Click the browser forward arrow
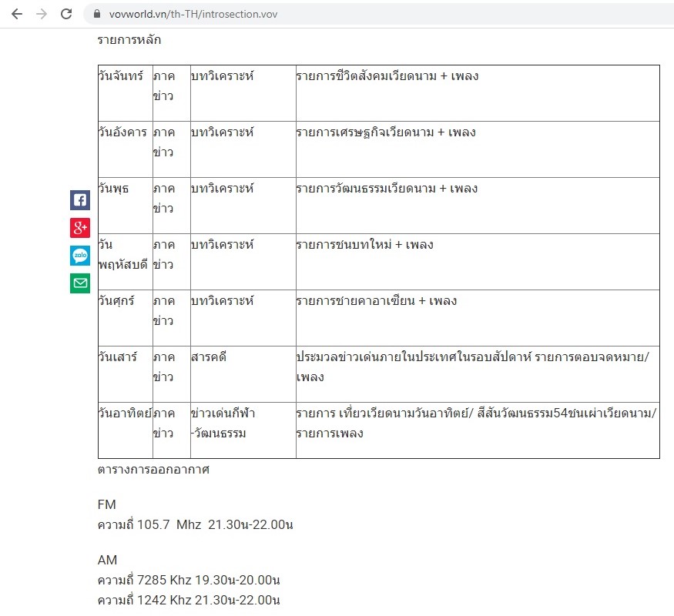 pyautogui.click(x=42, y=14)
